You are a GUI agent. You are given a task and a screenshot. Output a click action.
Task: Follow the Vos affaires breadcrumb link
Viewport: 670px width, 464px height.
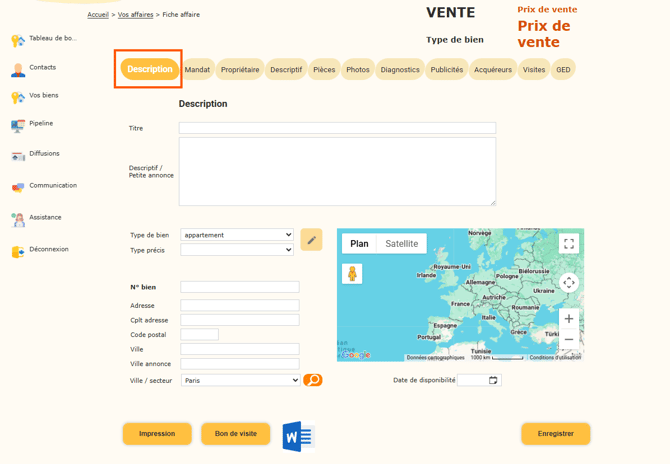135,15
